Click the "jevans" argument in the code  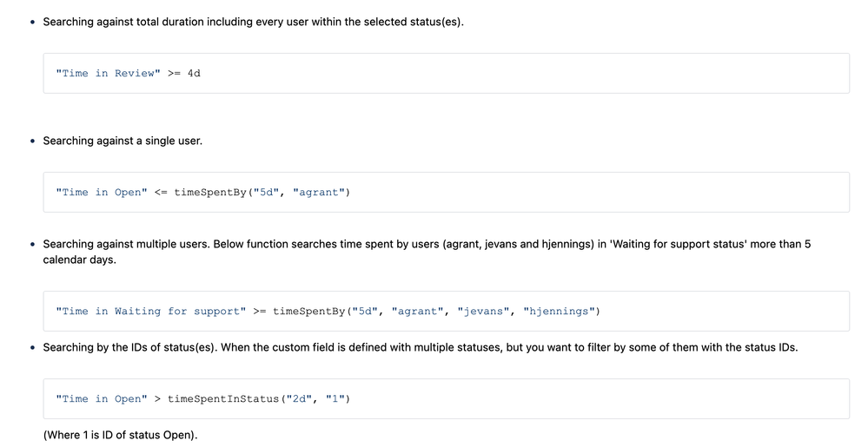[x=483, y=311]
